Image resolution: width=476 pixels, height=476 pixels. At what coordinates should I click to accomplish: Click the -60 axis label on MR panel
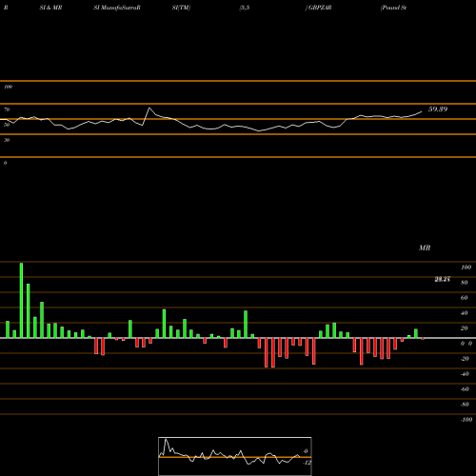[465, 389]
